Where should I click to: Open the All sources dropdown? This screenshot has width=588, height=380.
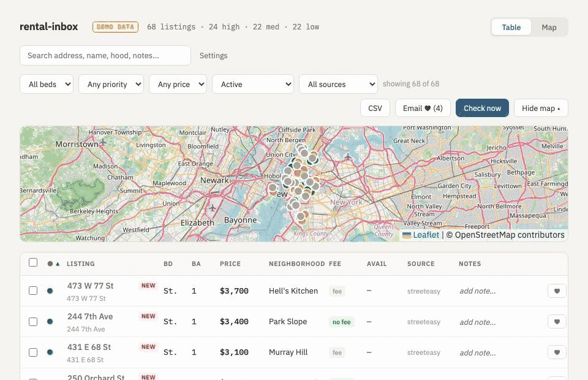[338, 84]
